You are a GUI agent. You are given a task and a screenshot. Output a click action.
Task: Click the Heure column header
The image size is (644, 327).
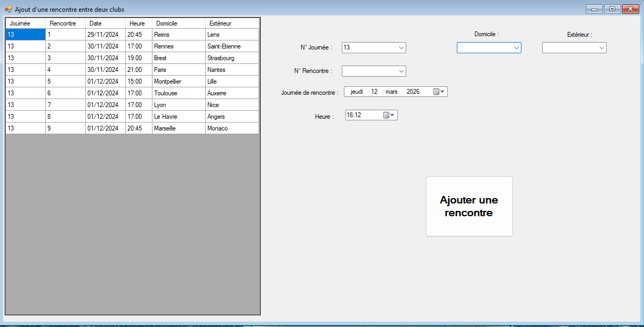pyautogui.click(x=138, y=23)
